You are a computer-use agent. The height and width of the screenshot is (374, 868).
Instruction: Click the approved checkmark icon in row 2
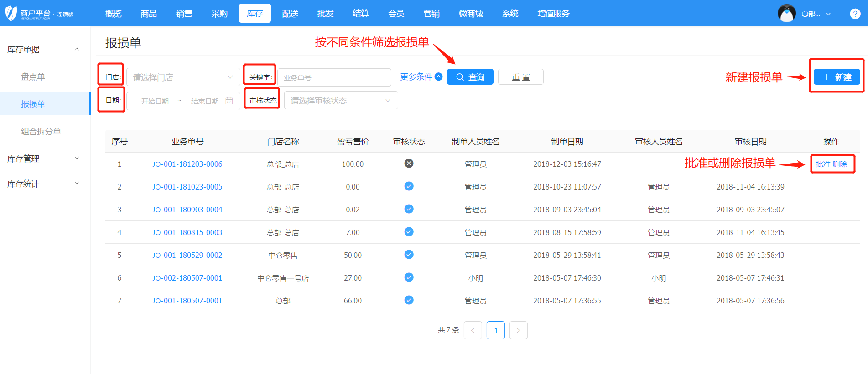[409, 186]
